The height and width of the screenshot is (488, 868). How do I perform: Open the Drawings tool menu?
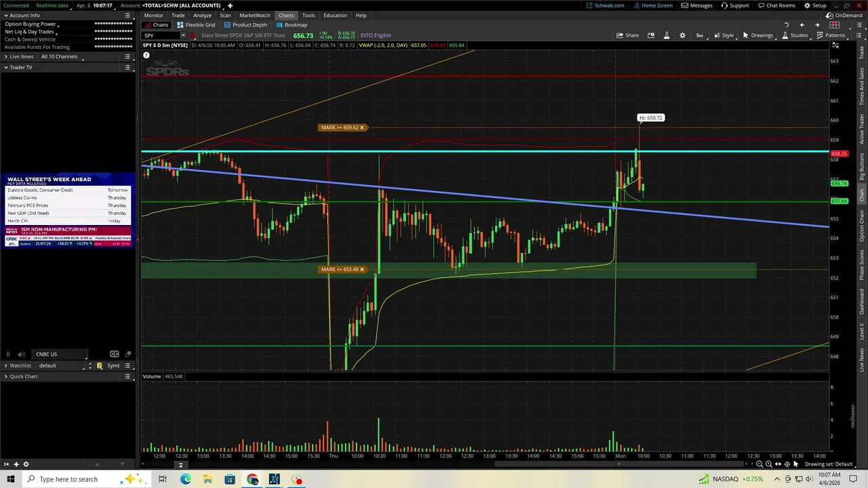(x=757, y=35)
